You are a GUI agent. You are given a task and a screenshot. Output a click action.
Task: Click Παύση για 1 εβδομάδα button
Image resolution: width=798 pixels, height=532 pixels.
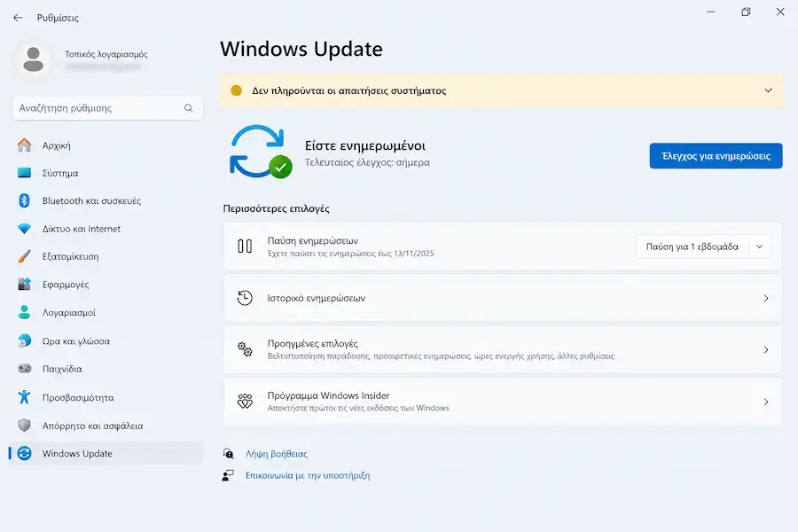692,246
